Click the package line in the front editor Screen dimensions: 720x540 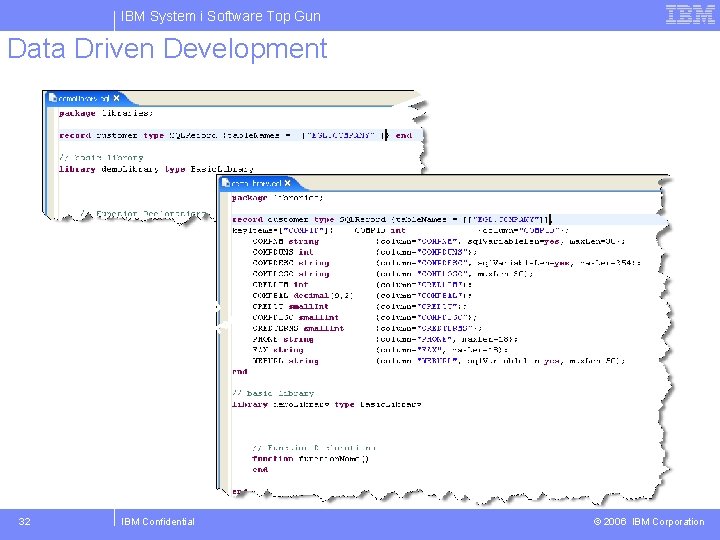pos(277,198)
